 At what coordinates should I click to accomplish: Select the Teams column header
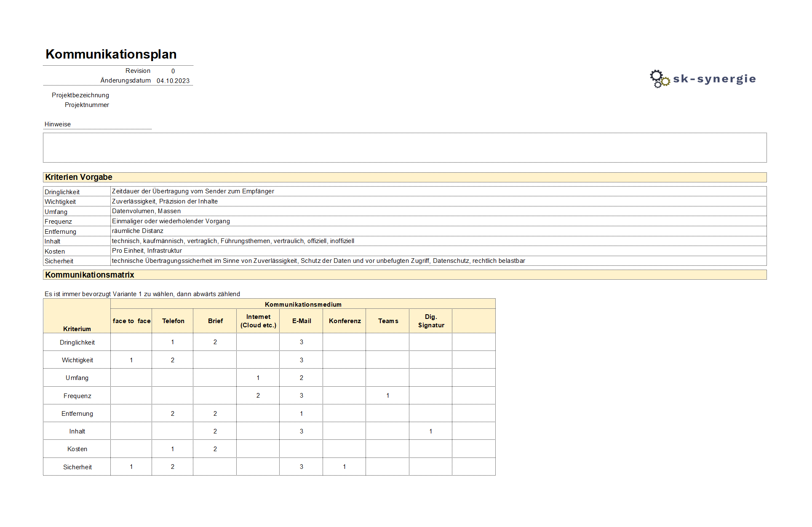[388, 321]
